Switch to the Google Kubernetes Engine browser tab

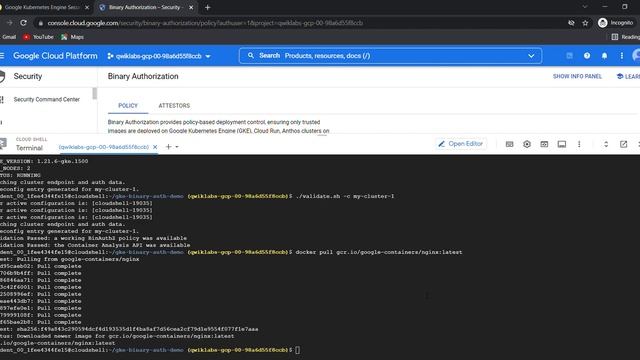(x=42, y=7)
